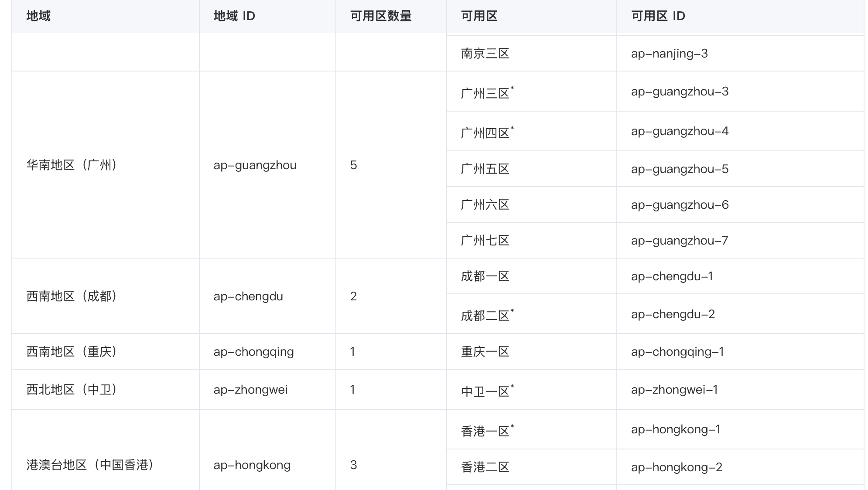Viewport: 868px width, 490px height.
Task: Click the 华南地区（广州）region cell
Action: 106,165
